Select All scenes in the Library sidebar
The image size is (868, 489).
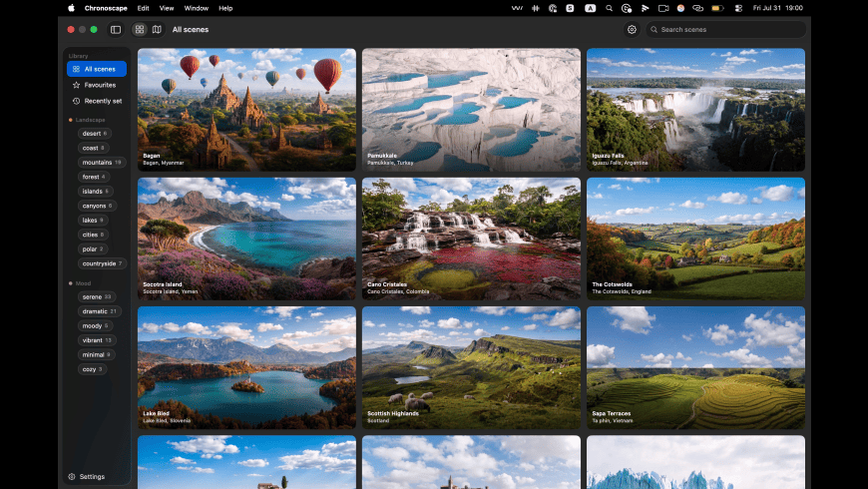coord(97,69)
